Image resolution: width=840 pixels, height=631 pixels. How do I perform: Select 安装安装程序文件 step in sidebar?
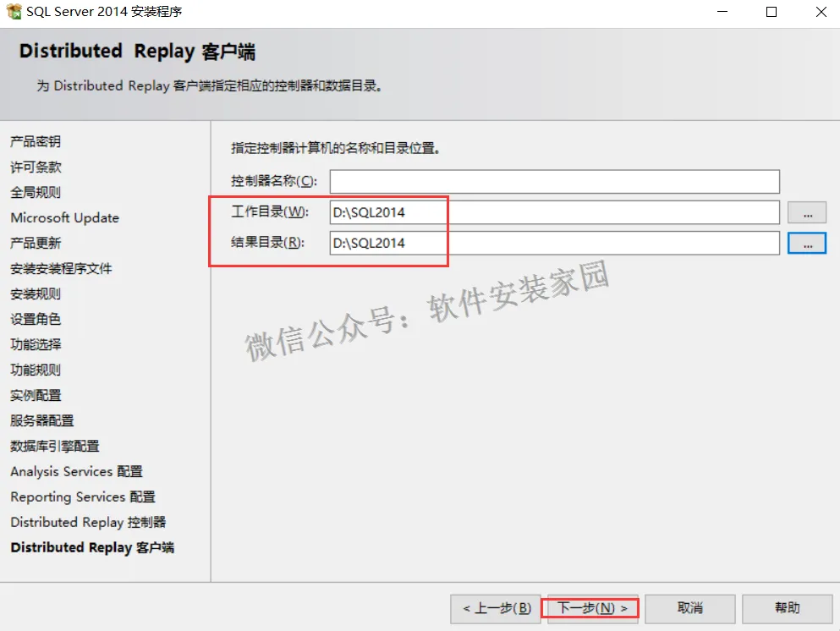click(x=61, y=268)
